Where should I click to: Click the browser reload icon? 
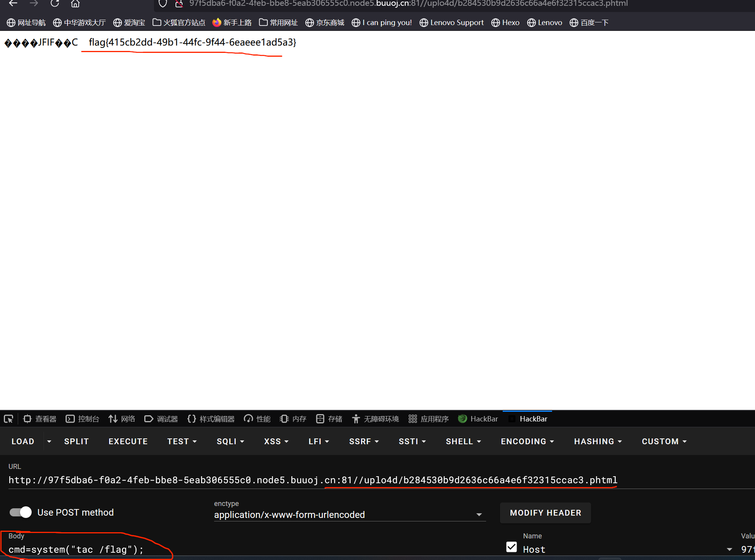click(x=55, y=3)
